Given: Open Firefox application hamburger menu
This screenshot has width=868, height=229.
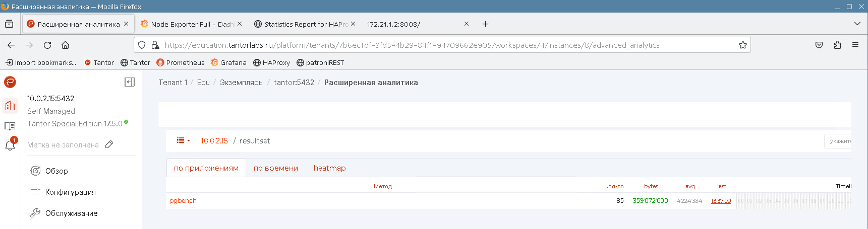Looking at the screenshot, I should coord(855,45).
